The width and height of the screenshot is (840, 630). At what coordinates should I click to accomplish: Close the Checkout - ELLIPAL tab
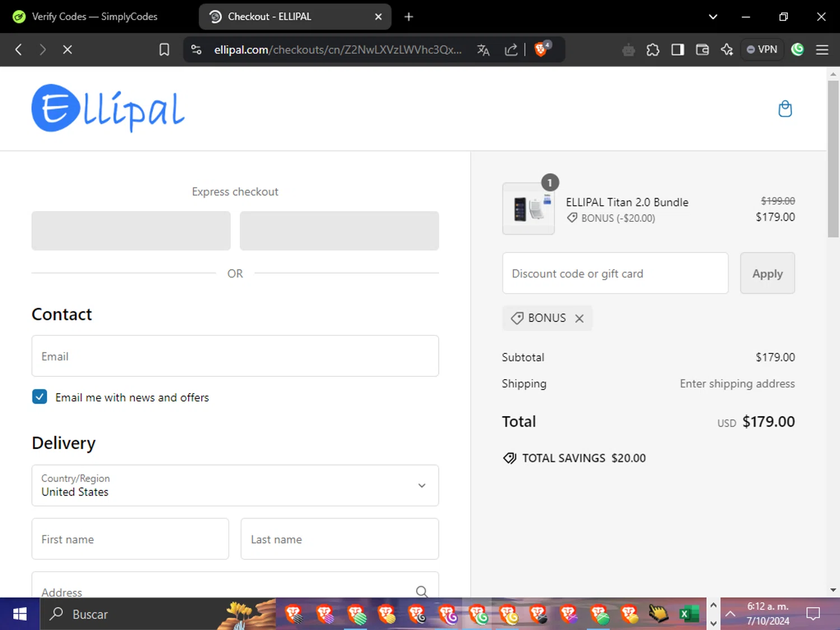(379, 17)
